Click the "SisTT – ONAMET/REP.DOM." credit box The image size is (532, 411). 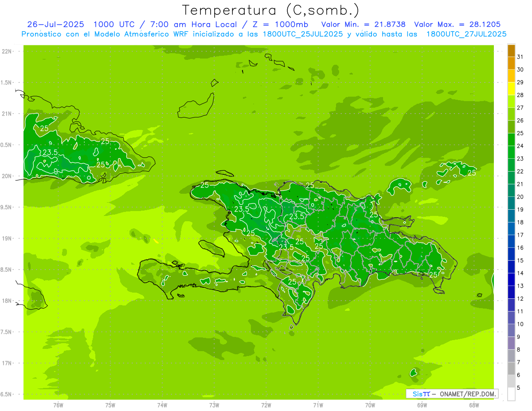[452, 394]
